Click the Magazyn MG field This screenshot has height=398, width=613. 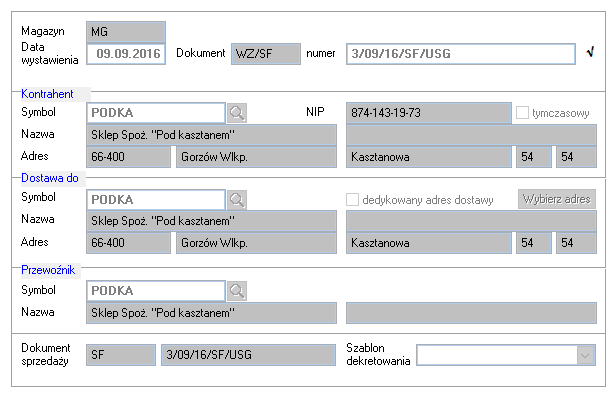tap(126, 32)
